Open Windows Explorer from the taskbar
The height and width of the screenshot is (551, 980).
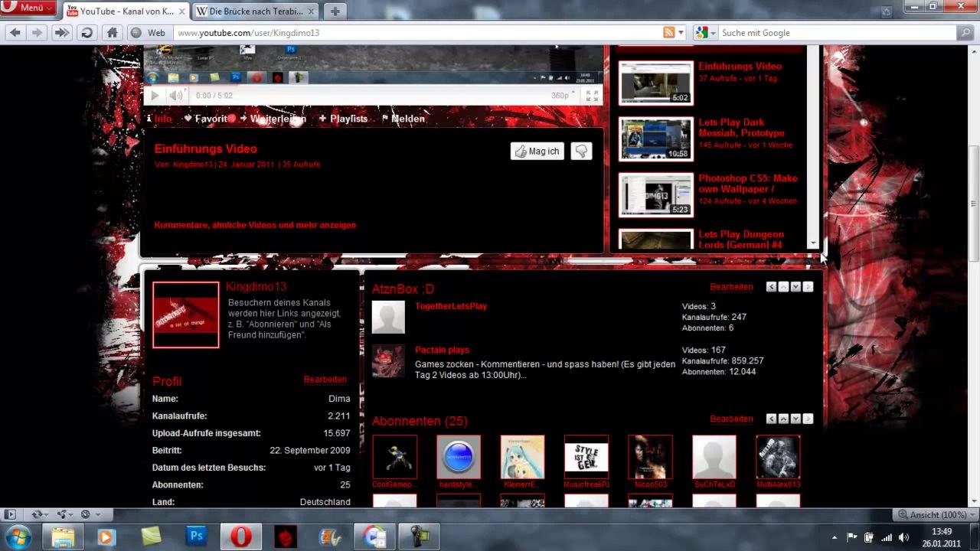63,536
